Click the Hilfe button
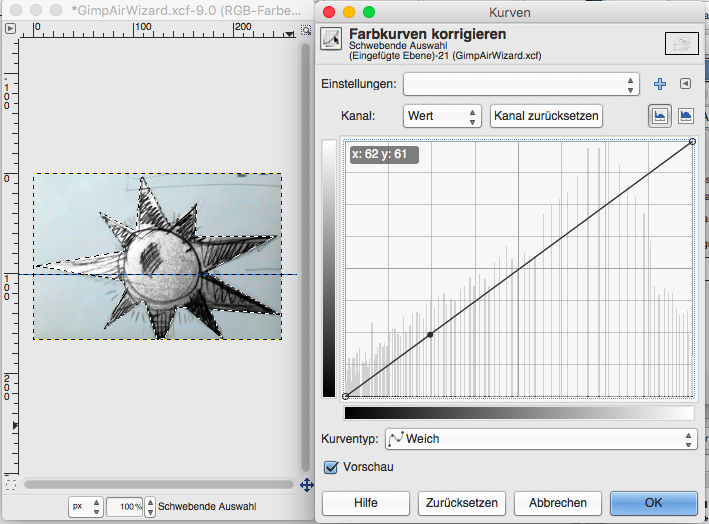This screenshot has height=524, width=709. [366, 503]
